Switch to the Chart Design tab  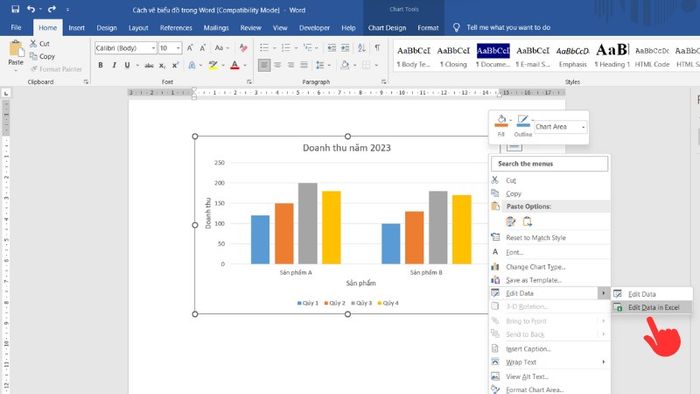pyautogui.click(x=387, y=28)
